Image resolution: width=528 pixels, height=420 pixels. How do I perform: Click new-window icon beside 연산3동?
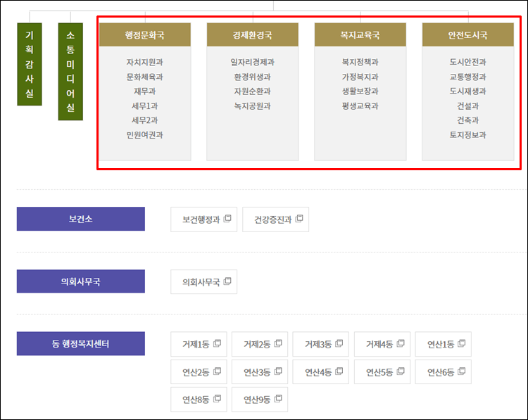click(x=279, y=371)
